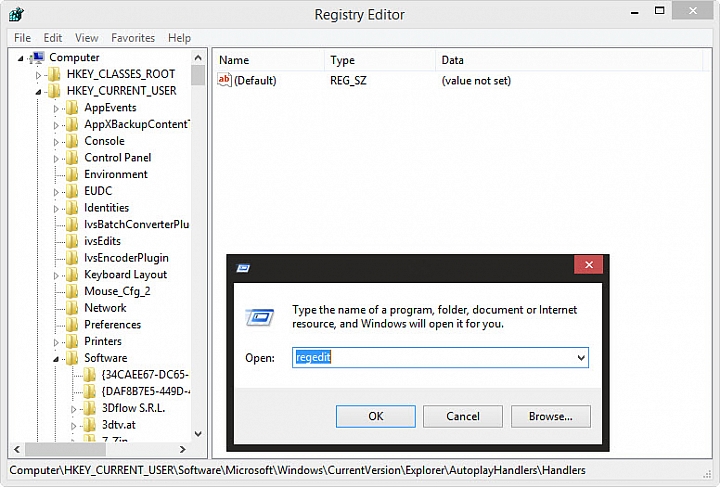This screenshot has width=720, height=487.
Task: Collapse the Software key
Action: click(x=56, y=359)
